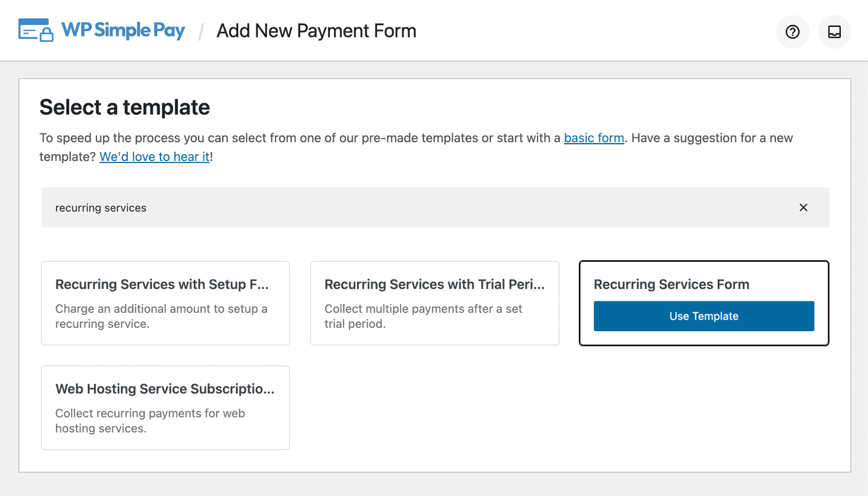Select the Recurring Services with Setup Fee template title

pos(162,285)
